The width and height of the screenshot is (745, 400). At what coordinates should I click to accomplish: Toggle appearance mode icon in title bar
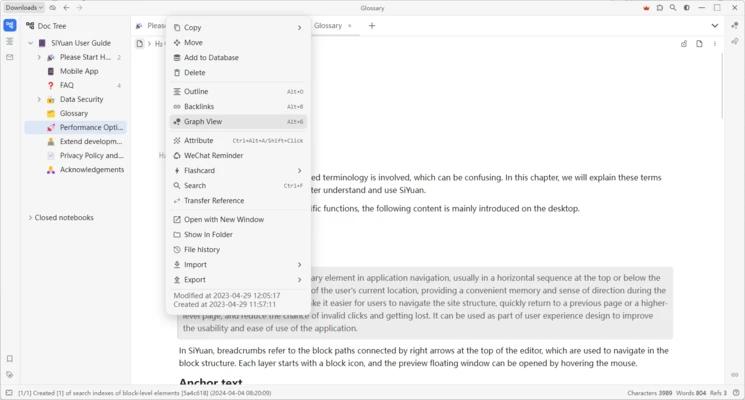pyautogui.click(x=687, y=8)
